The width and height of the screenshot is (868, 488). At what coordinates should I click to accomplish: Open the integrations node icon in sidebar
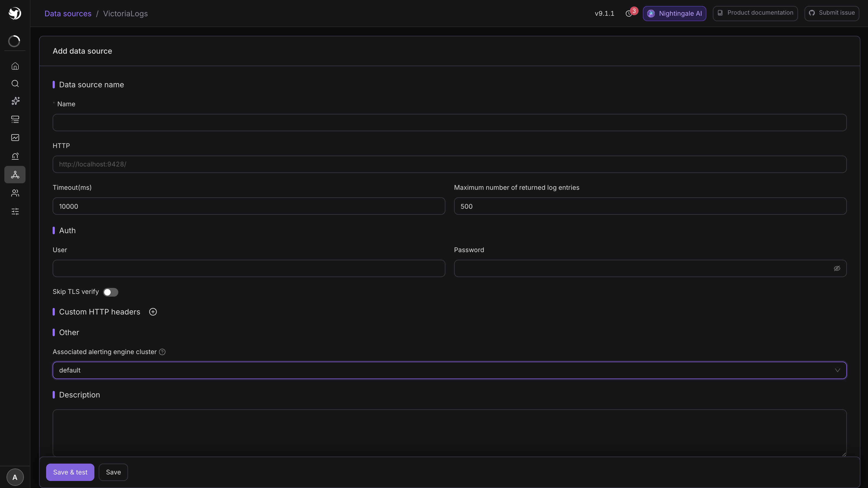click(15, 174)
